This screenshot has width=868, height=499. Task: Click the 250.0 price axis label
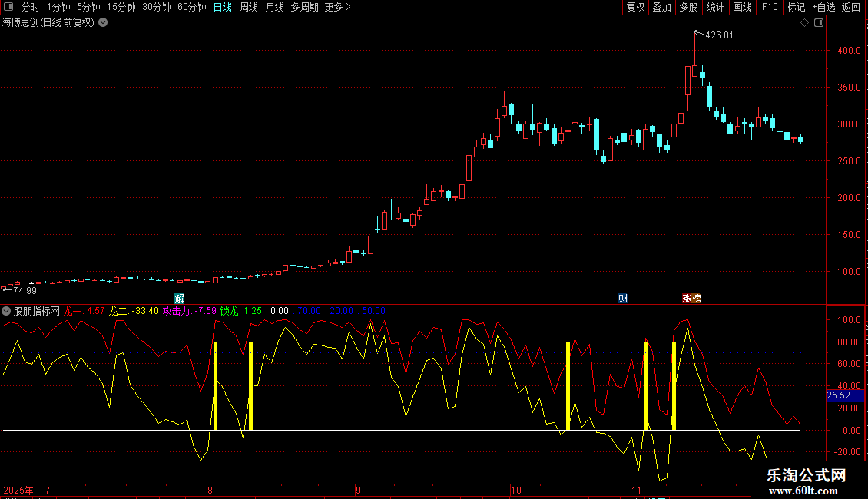point(849,161)
